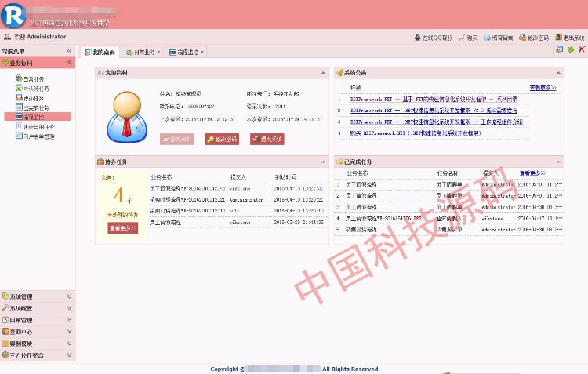The image size is (588, 374).
Task: Switch to the 日常业务 tab
Action: click(143, 53)
